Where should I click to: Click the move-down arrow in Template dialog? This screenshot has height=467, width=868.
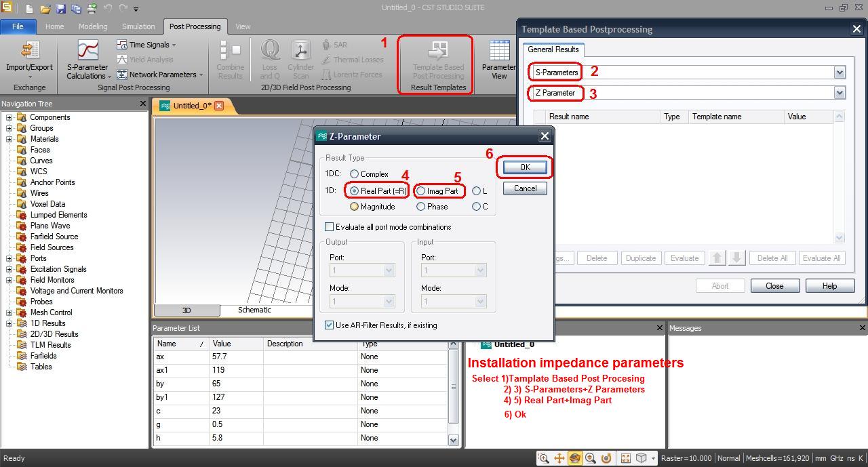pos(737,258)
